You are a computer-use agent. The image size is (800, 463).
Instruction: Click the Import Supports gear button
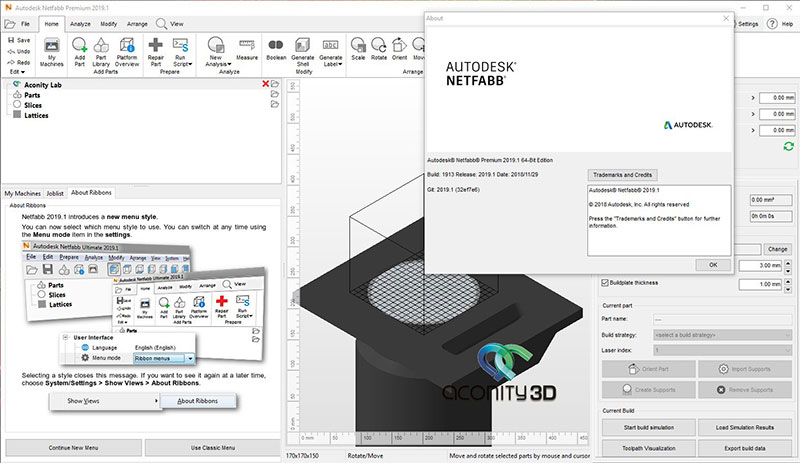click(x=745, y=369)
